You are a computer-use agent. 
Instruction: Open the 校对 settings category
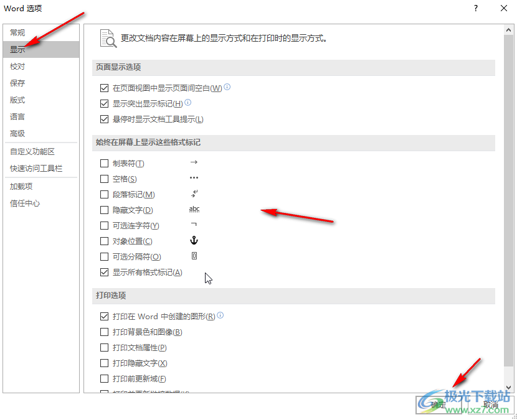coord(41,66)
